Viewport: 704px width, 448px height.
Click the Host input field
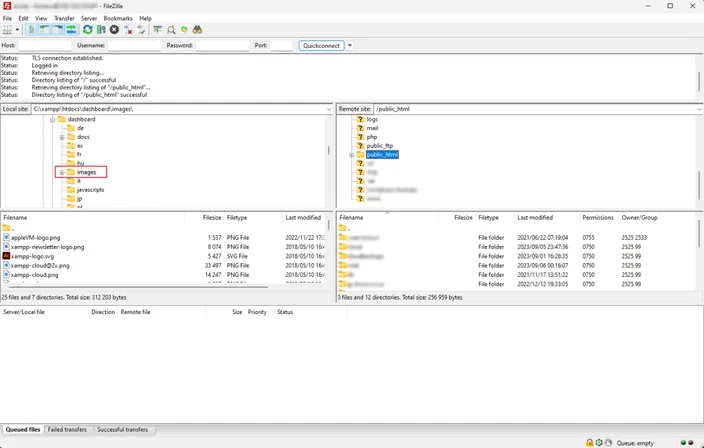(45, 45)
